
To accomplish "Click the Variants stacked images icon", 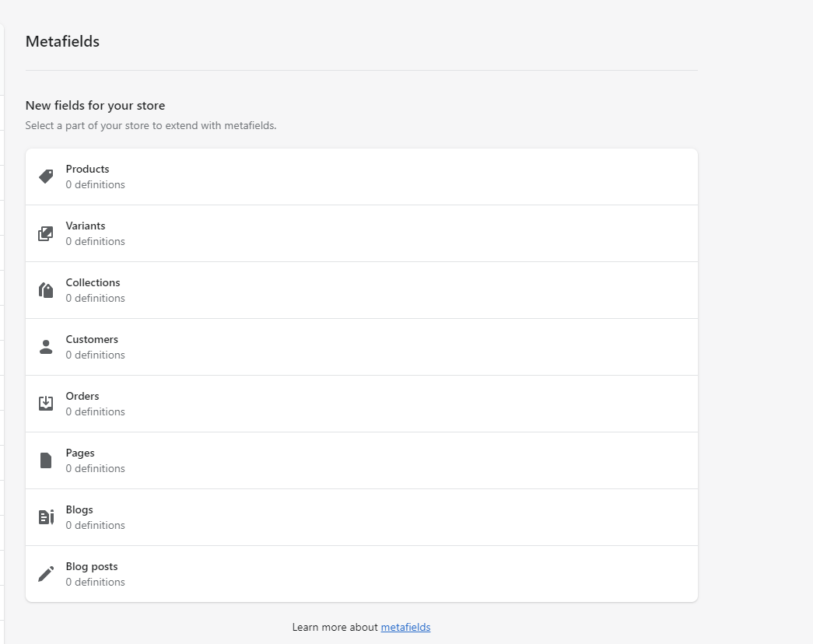I will tap(46, 233).
